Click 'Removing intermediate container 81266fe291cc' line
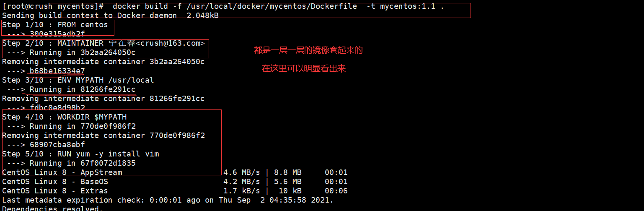Screen dimensions: 644x211 coord(103,99)
